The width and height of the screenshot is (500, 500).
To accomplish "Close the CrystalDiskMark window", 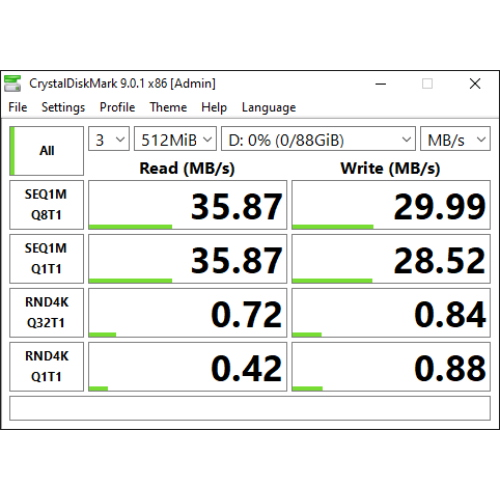I will pos(475,83).
